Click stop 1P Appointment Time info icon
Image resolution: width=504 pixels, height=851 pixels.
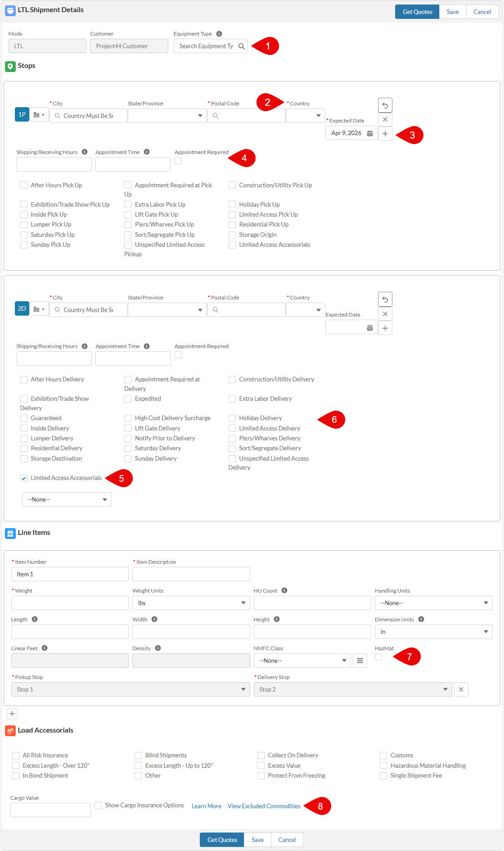coord(147,152)
